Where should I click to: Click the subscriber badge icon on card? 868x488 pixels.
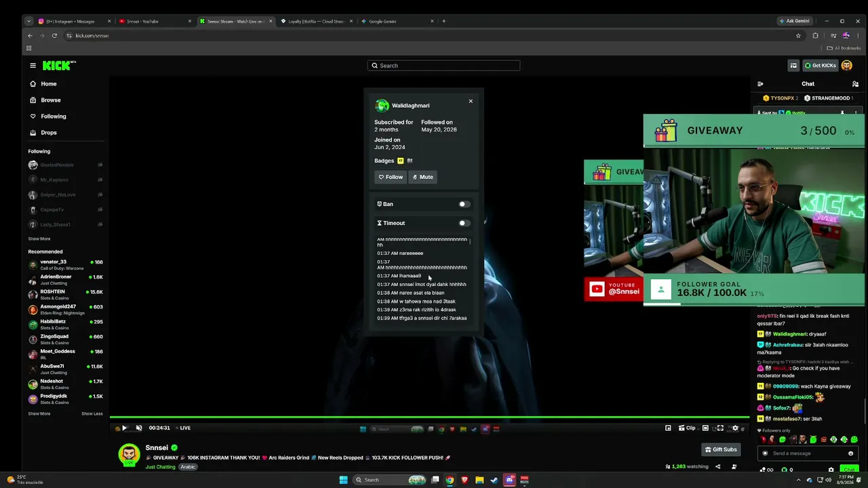click(400, 161)
